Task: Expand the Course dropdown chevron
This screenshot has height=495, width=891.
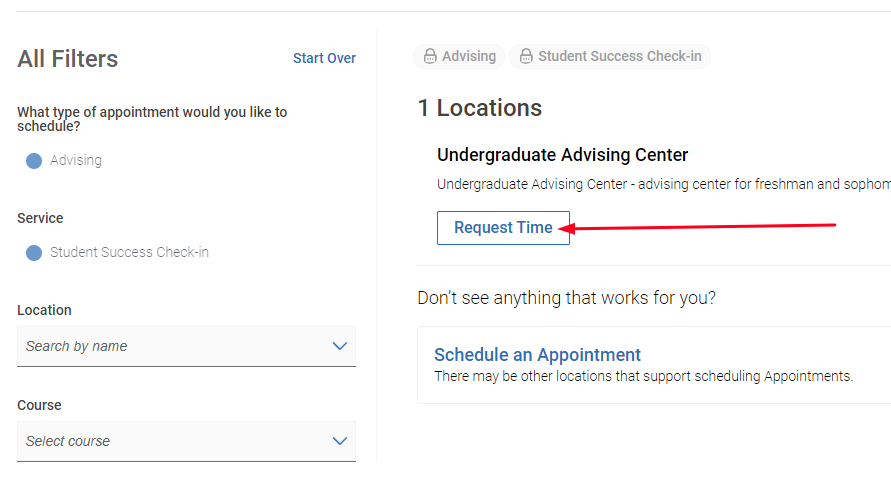Action: (x=339, y=441)
